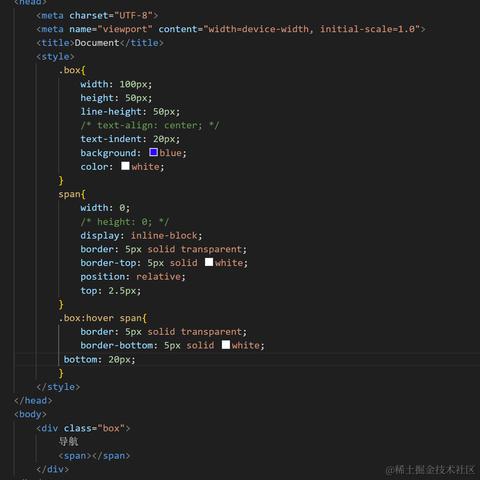
Task: Select the .box selector line
Action: [72, 70]
